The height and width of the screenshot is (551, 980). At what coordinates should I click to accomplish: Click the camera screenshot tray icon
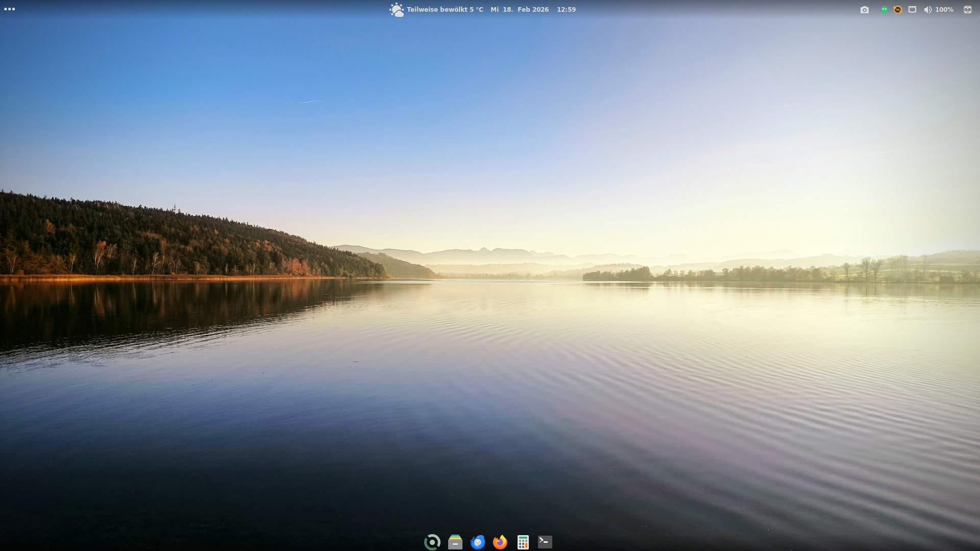click(x=864, y=10)
